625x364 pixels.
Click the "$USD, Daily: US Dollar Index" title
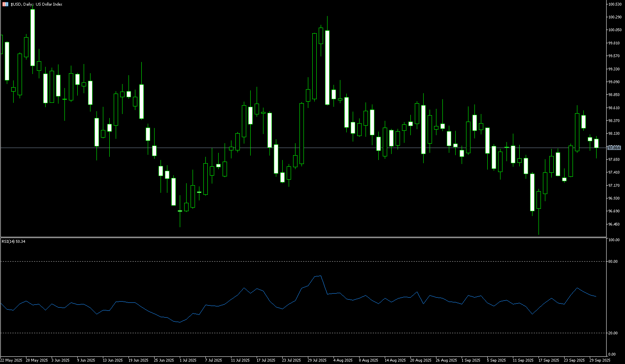click(36, 4)
